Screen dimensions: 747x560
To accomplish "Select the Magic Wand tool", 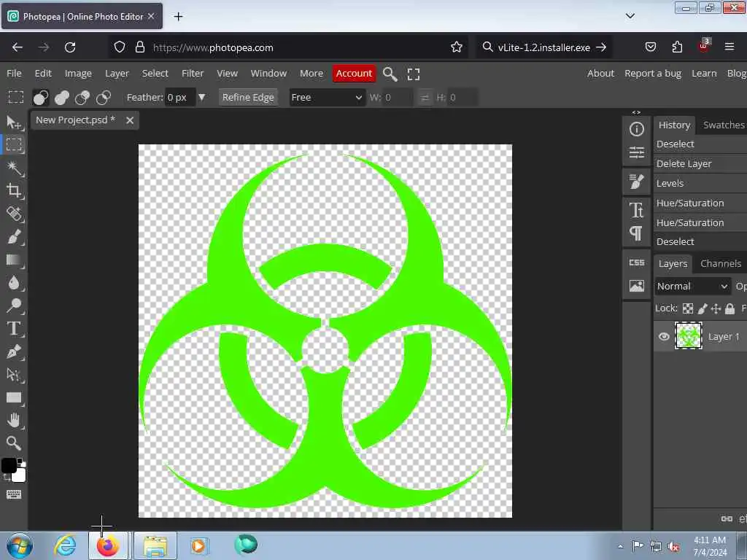I will 14,168.
